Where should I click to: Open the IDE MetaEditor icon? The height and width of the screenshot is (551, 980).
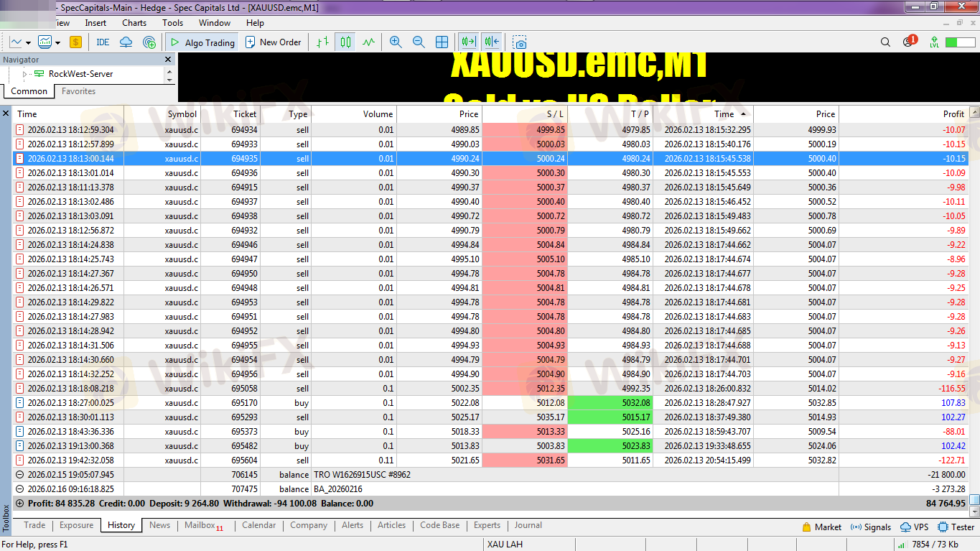pyautogui.click(x=103, y=42)
